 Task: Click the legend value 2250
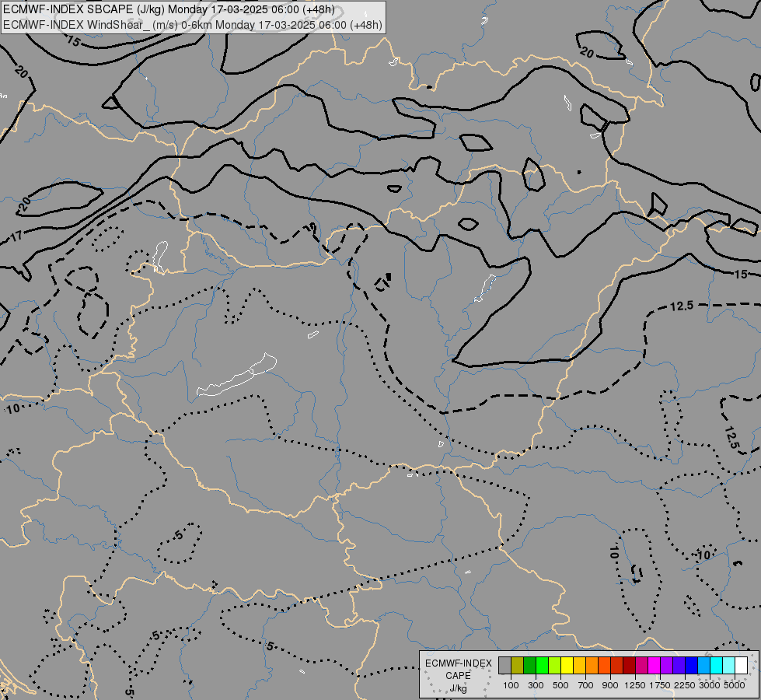tap(685, 685)
